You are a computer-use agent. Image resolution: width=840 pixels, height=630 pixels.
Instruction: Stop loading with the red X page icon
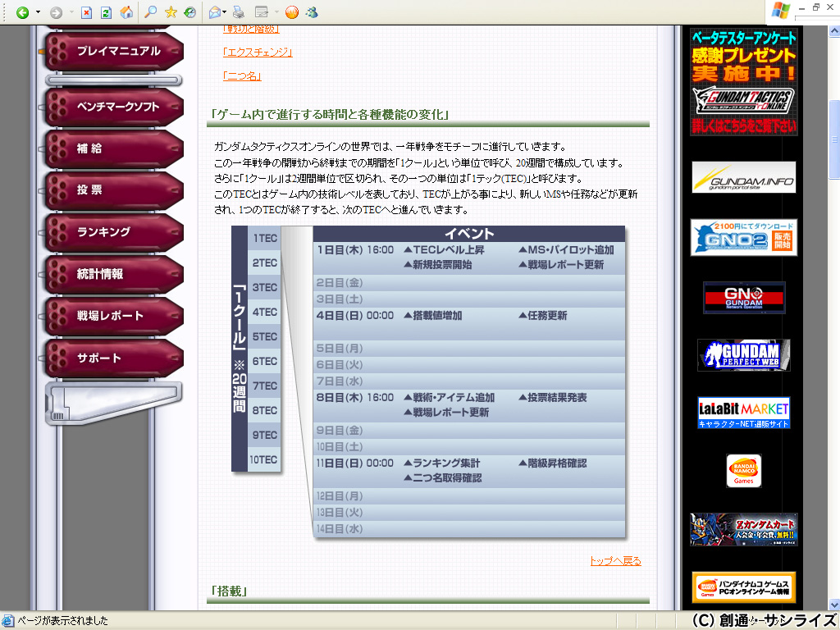[87, 12]
